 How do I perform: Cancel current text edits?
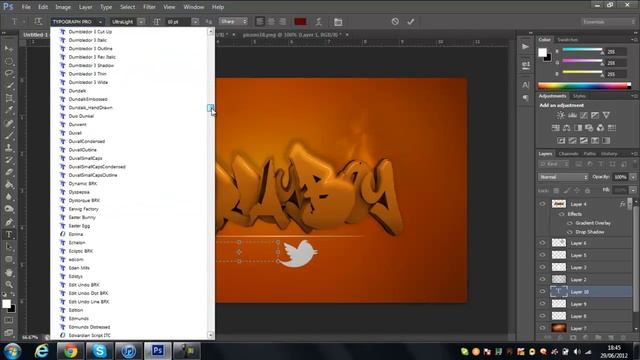tap(395, 21)
